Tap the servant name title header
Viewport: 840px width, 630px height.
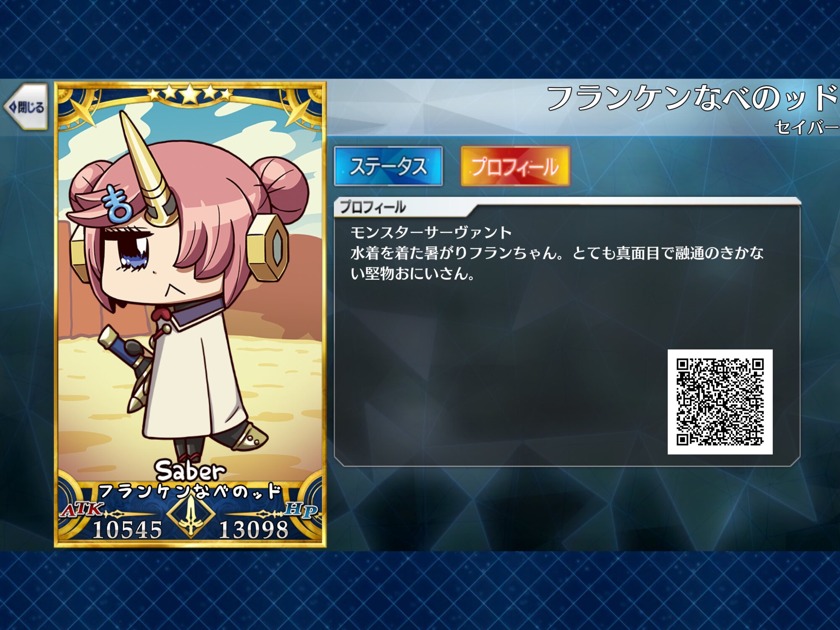(692, 98)
